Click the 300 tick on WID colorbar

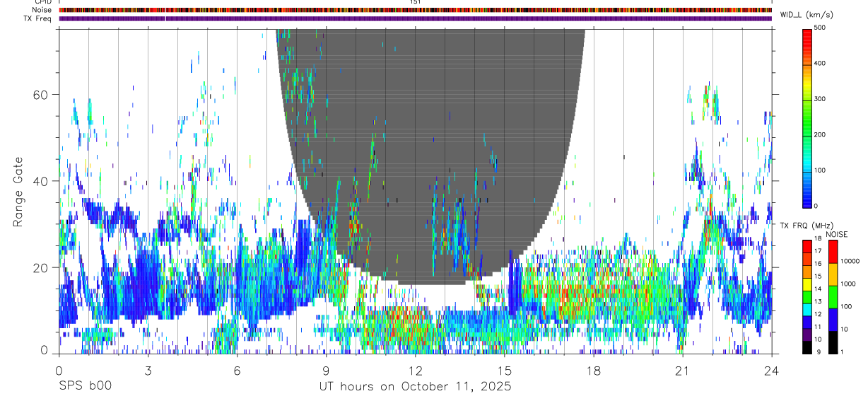tap(820, 99)
